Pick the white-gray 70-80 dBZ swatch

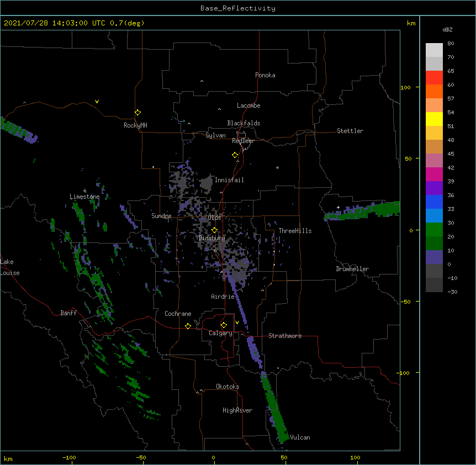[x=434, y=50]
